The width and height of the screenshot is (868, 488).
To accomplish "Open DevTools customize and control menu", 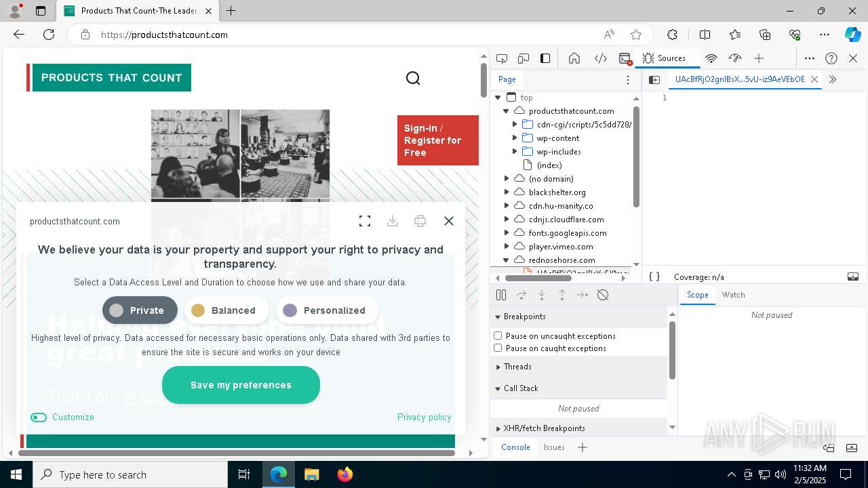I will [x=810, y=58].
